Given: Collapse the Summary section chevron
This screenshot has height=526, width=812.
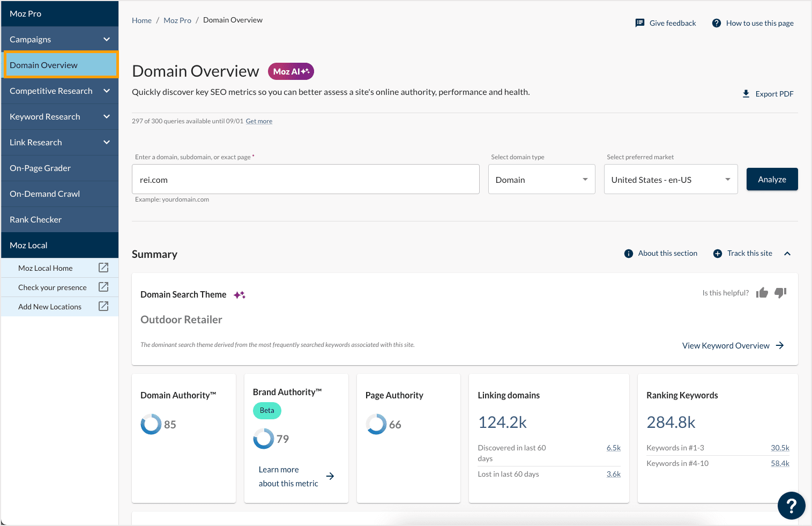Looking at the screenshot, I should (787, 254).
